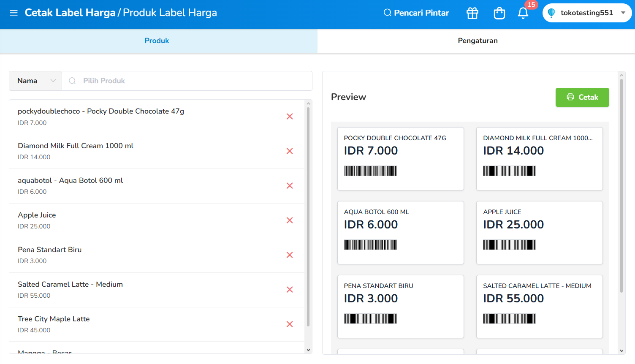635x364 pixels.
Task: Click the product list scrollbar up arrow
Action: [x=308, y=103]
